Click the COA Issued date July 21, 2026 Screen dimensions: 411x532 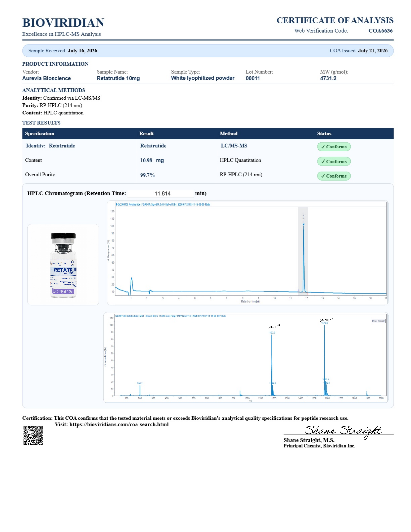pyautogui.click(x=373, y=51)
